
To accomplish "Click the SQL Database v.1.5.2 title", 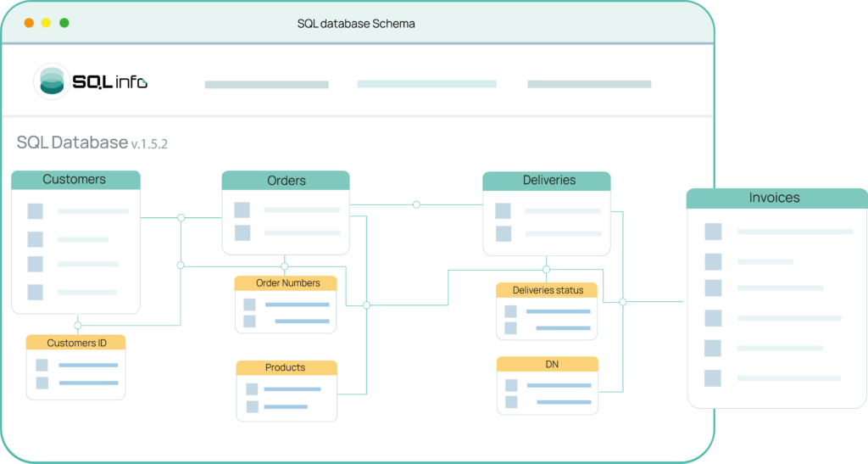I will tap(92, 143).
